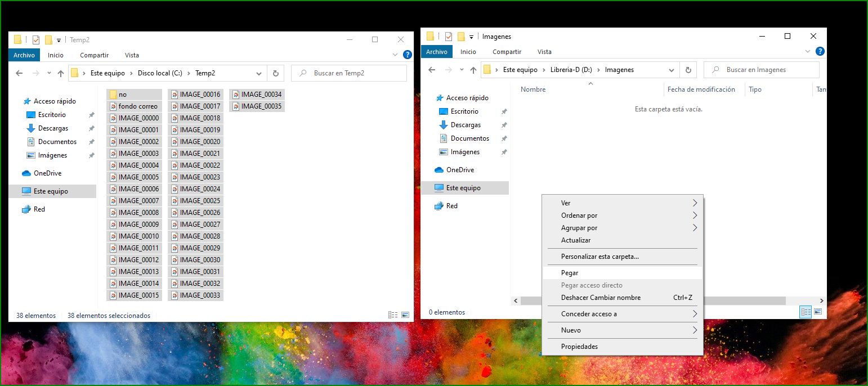This screenshot has width=868, height=386.
Task: Click 'Libreria-D (D:)' breadcrumb in Imagenes window
Action: 571,70
